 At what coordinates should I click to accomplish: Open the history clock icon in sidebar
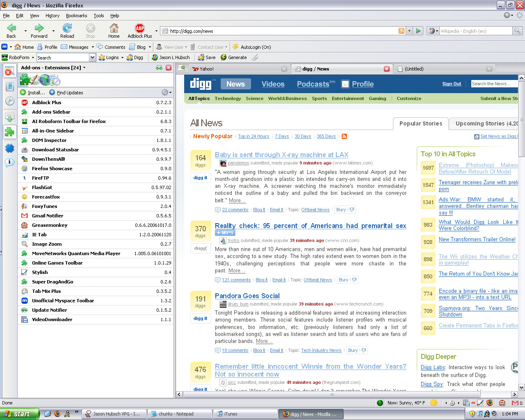click(9, 101)
